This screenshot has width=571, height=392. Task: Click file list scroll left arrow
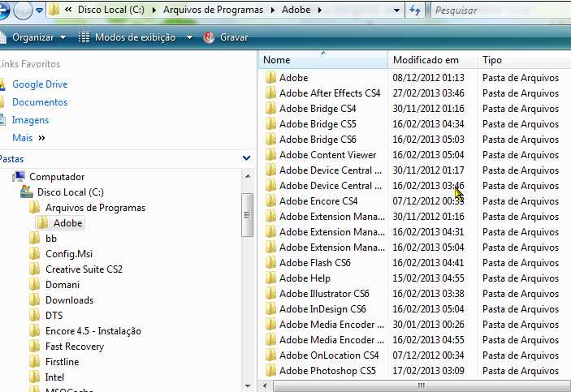click(x=265, y=386)
